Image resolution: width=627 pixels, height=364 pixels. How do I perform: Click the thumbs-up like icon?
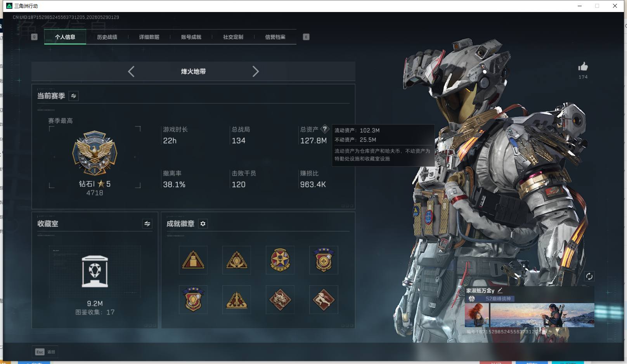(583, 67)
